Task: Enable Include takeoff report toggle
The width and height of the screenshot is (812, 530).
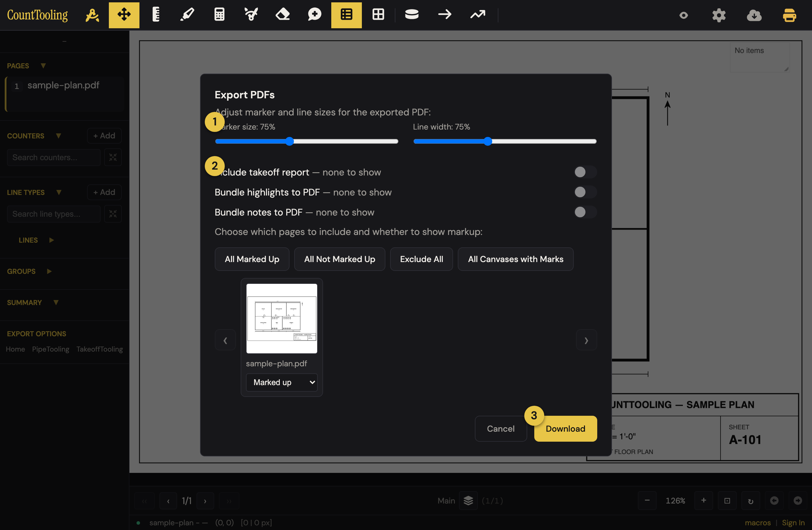Action: [x=585, y=172]
